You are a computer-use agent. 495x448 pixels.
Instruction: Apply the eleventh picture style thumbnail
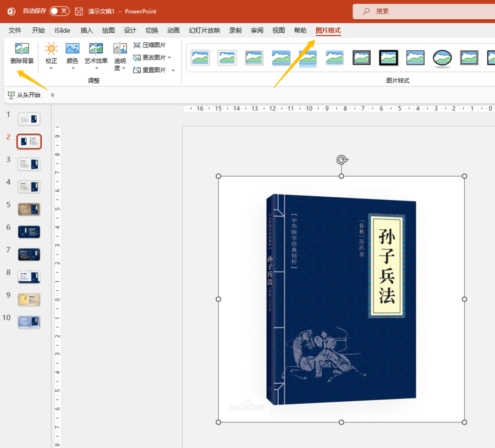469,58
